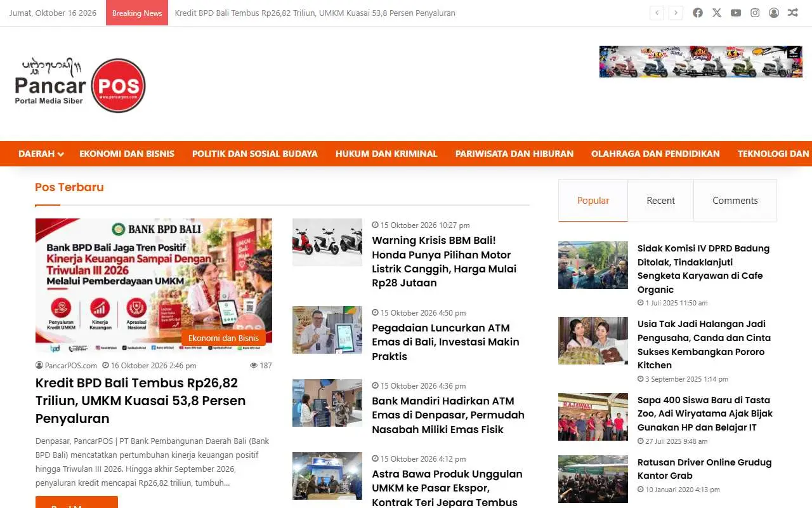
Task: Open main article Kredit BPD Bali Tembus Rp26,82 Triliun
Action: click(x=140, y=401)
